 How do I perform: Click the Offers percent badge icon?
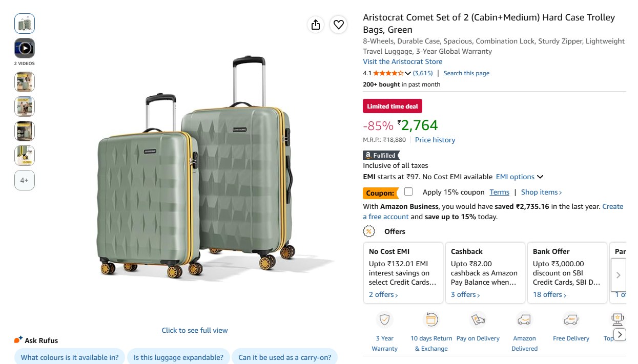pos(369,231)
